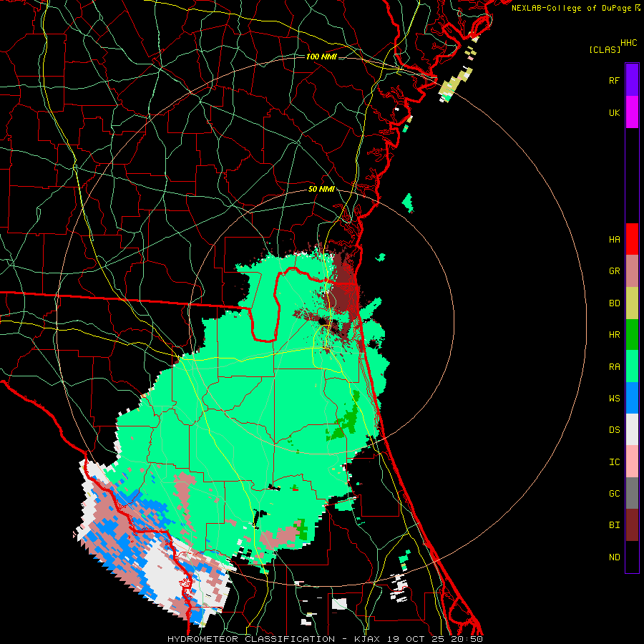
Task: Click the "GC" legend label
Action: tap(614, 493)
